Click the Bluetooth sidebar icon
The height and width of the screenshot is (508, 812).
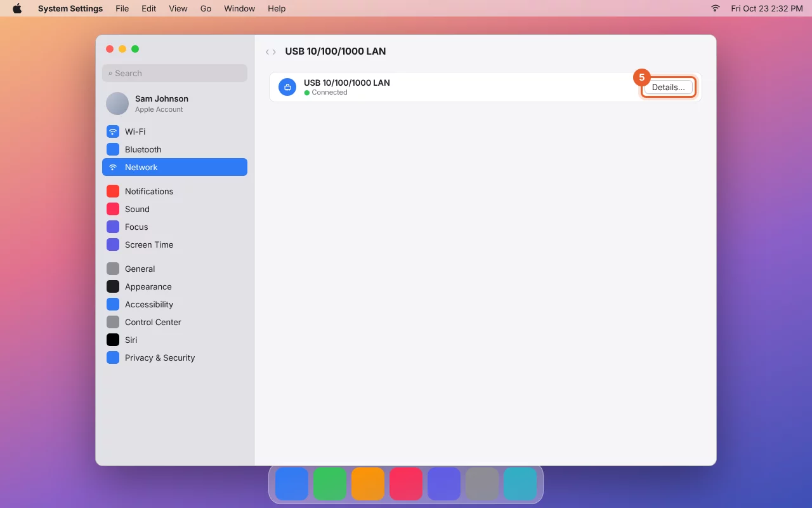[113, 149]
